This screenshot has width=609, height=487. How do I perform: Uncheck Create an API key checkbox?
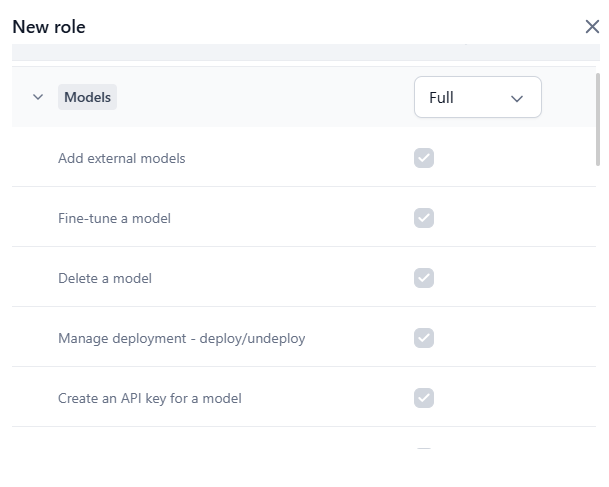pos(424,398)
